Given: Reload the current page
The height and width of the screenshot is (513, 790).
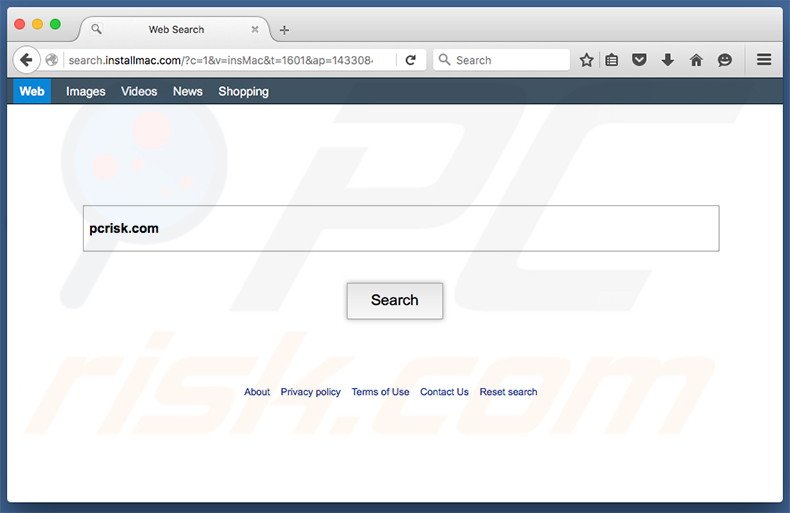Looking at the screenshot, I should click(x=411, y=60).
